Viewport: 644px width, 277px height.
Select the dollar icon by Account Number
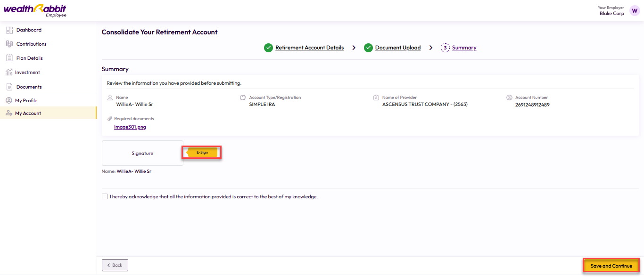tap(510, 98)
